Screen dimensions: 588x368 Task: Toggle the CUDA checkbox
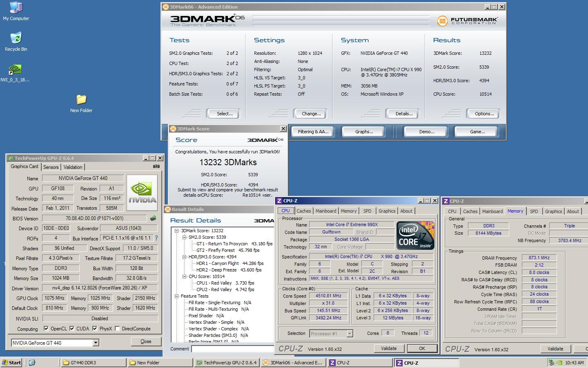(x=72, y=328)
